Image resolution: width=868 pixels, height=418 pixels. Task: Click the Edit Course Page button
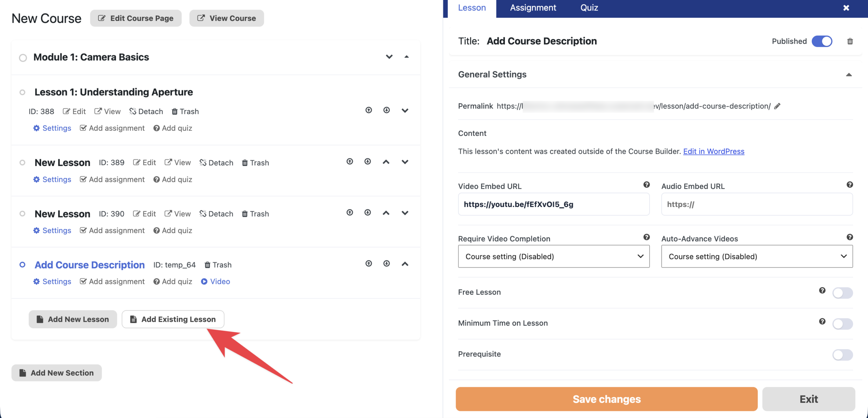tap(136, 18)
